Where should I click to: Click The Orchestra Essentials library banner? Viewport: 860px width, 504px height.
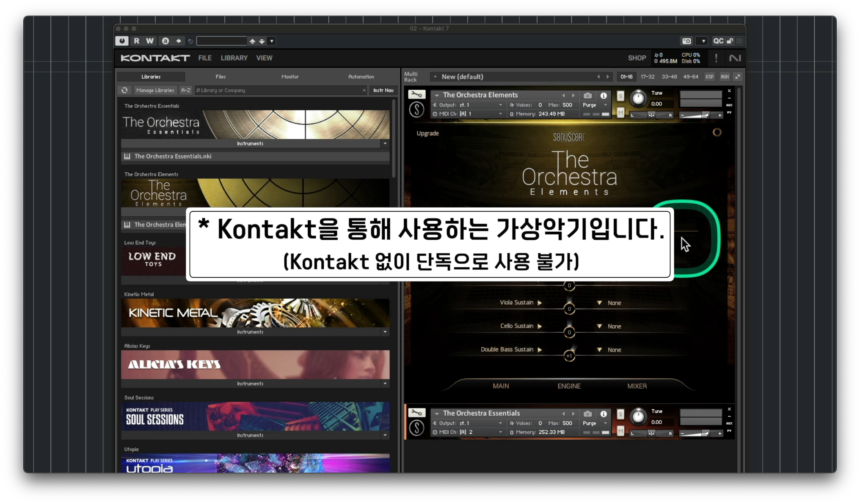pos(255,125)
